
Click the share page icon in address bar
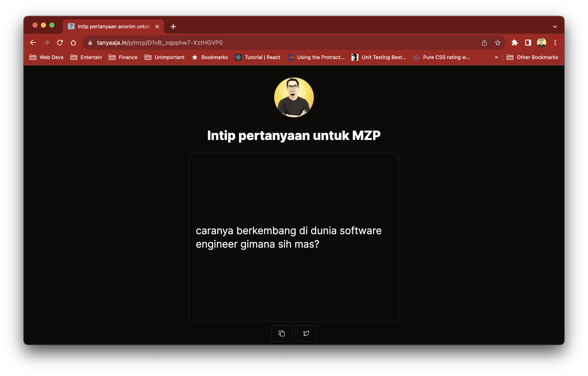484,43
